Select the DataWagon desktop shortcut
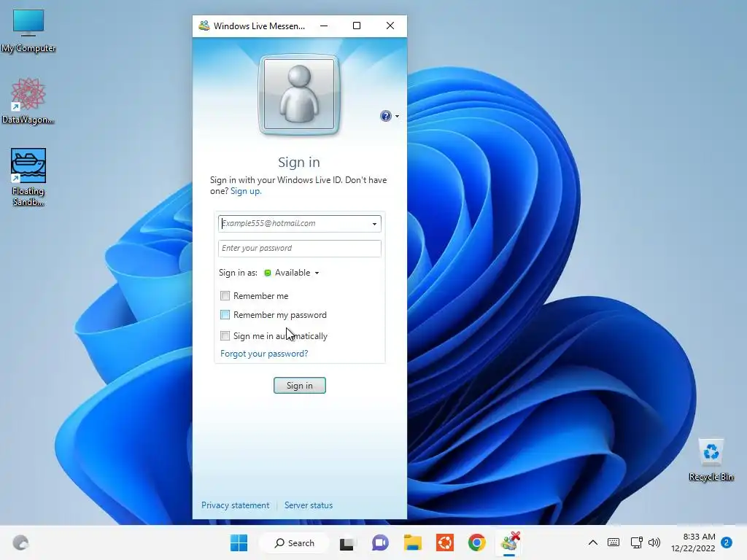The height and width of the screenshot is (560, 747). [x=28, y=101]
